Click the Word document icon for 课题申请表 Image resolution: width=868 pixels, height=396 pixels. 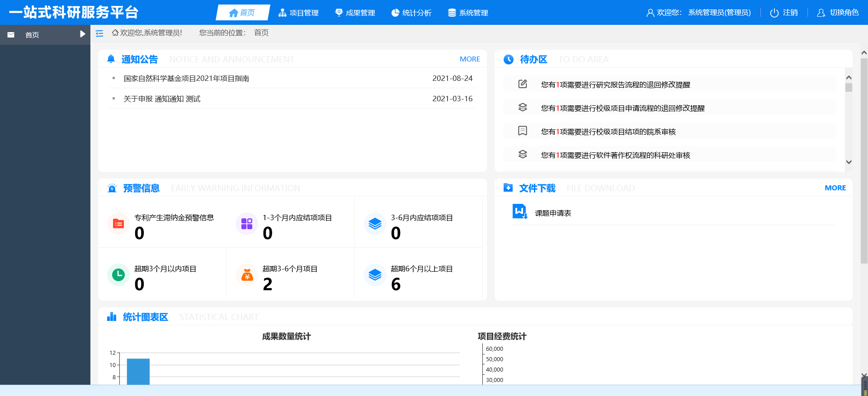[520, 212]
